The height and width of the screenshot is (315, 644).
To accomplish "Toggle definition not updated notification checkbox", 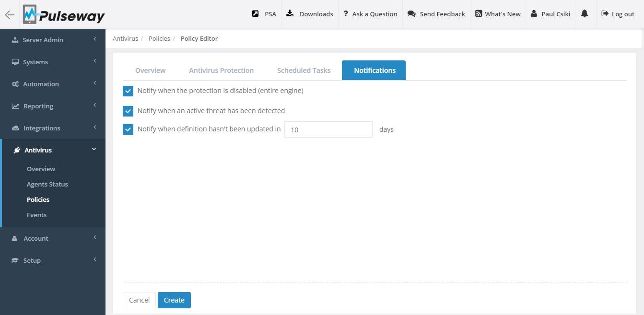I will coord(128,129).
